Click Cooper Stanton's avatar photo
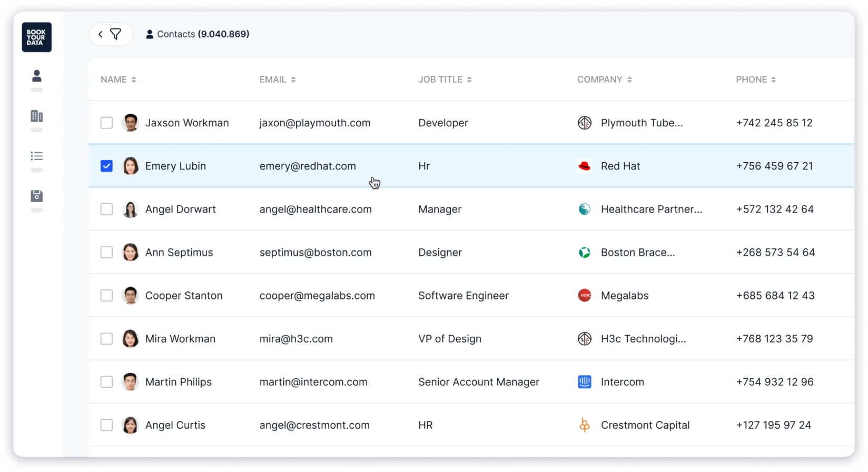 tap(130, 295)
